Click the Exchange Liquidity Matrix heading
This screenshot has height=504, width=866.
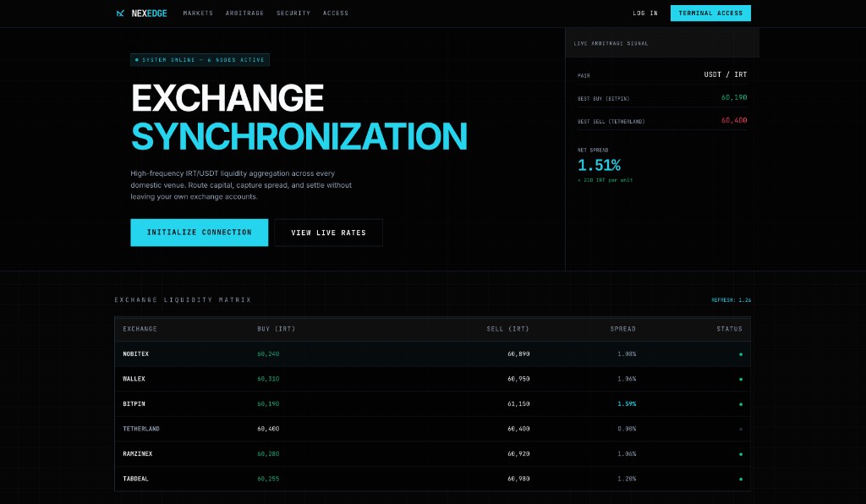pos(183,299)
